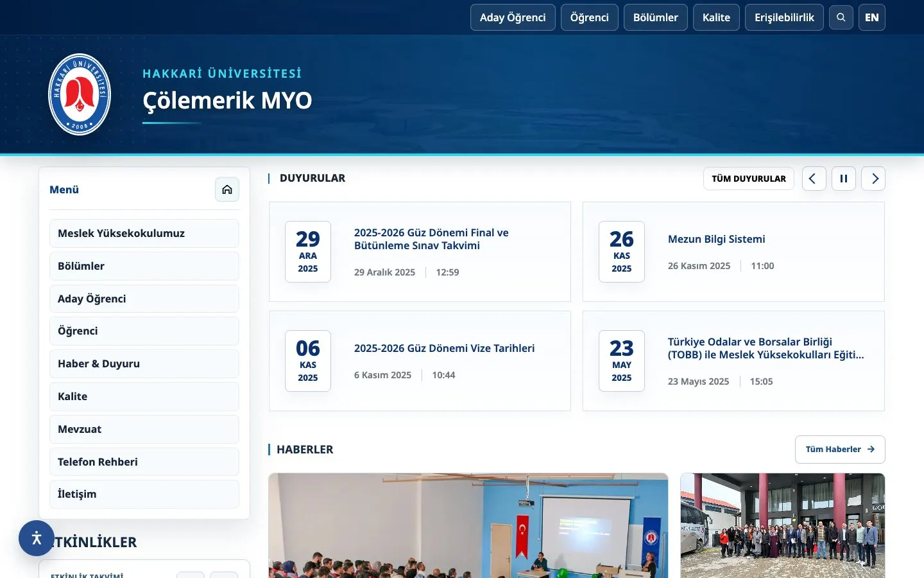This screenshot has height=578, width=924.
Task: Select İletişim in the sidebar menu
Action: (144, 494)
